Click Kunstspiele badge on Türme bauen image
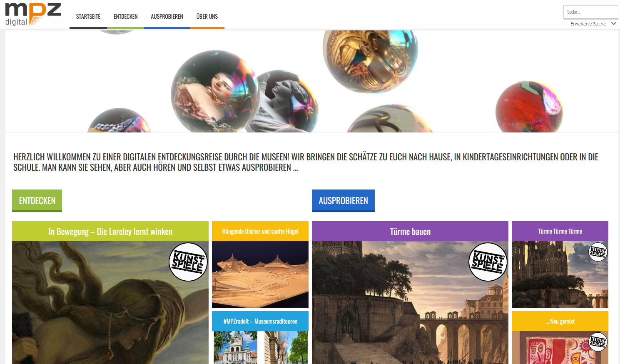The height and width of the screenshot is (364, 620). [x=488, y=262]
